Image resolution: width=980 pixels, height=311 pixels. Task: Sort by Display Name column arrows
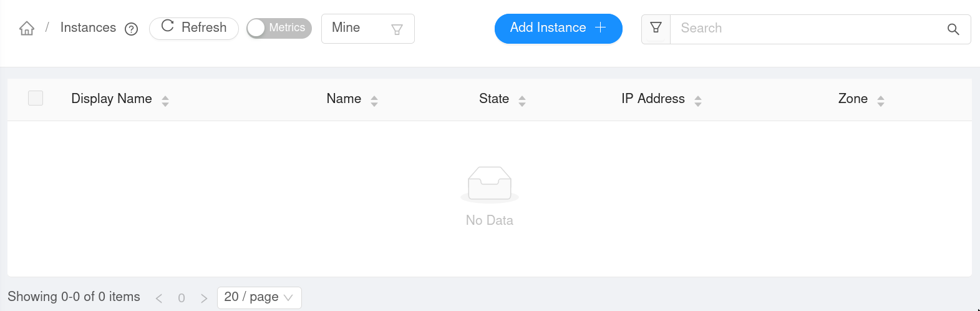pyautogui.click(x=165, y=101)
